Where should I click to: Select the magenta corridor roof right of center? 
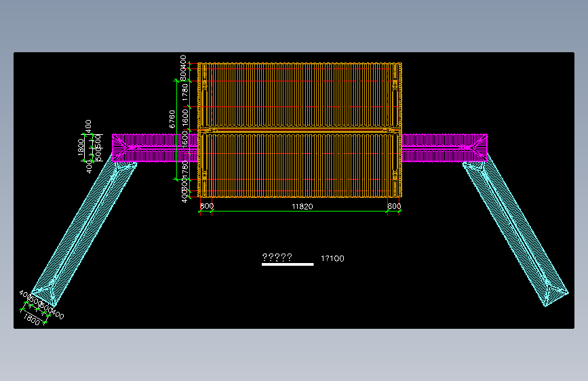(x=445, y=148)
